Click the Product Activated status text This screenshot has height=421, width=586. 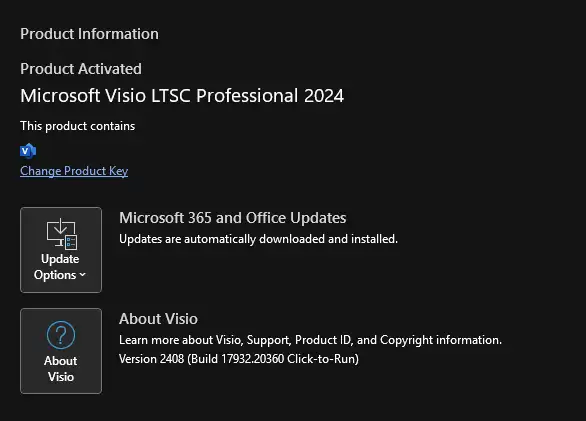pos(81,69)
